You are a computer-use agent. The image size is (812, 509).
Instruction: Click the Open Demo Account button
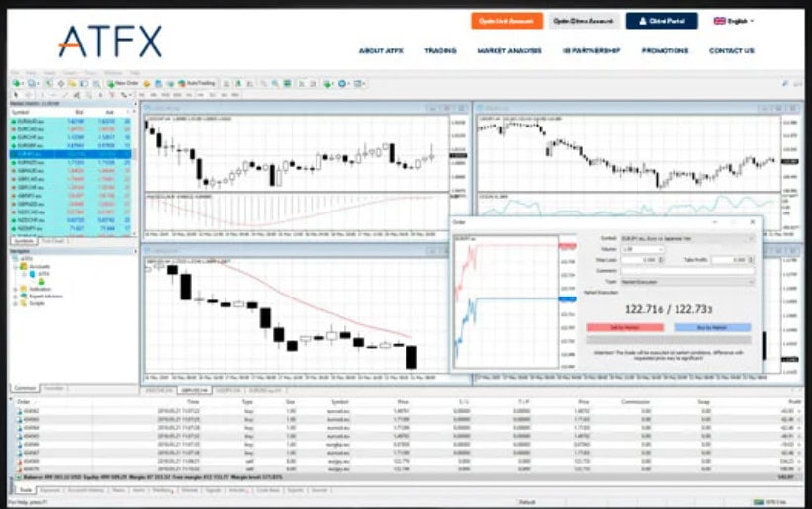584,21
